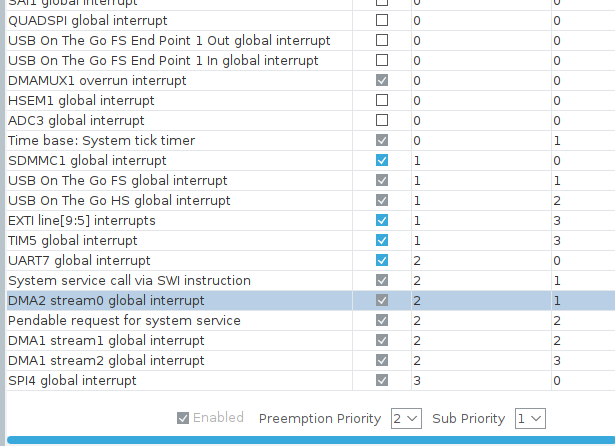Image resolution: width=615 pixels, height=446 pixels.
Task: Disable UART7 global interrupt checkbox
Action: [x=382, y=260]
